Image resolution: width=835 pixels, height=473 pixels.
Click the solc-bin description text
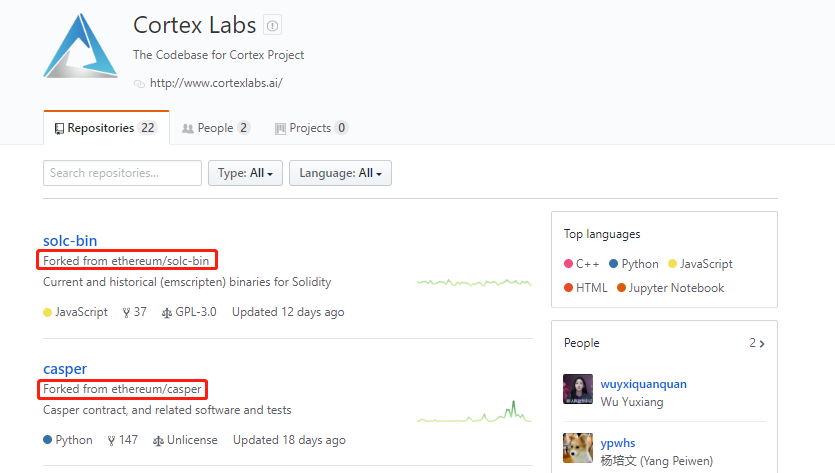click(x=187, y=282)
